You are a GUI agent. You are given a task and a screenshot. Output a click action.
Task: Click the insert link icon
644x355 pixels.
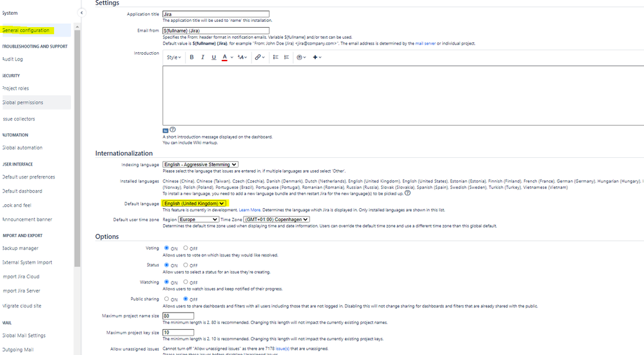coord(257,57)
